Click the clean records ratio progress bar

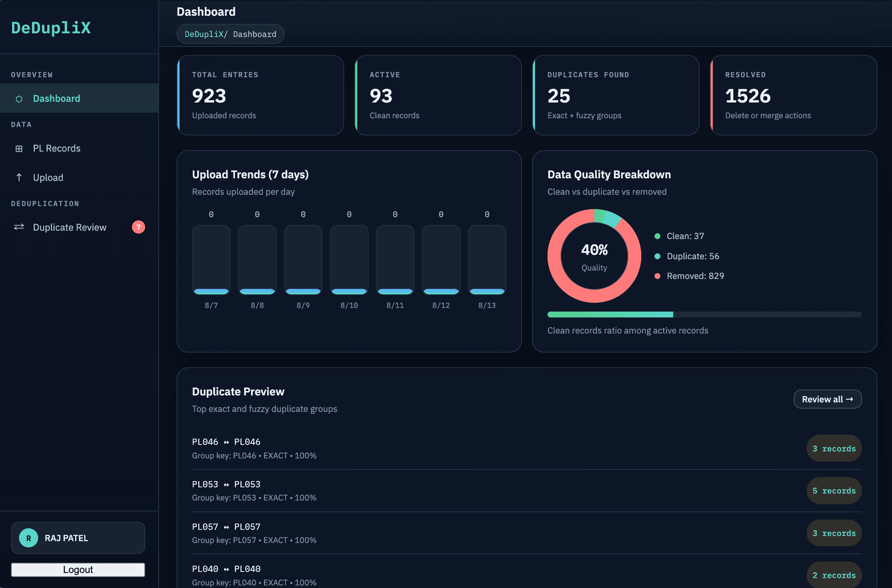point(704,314)
